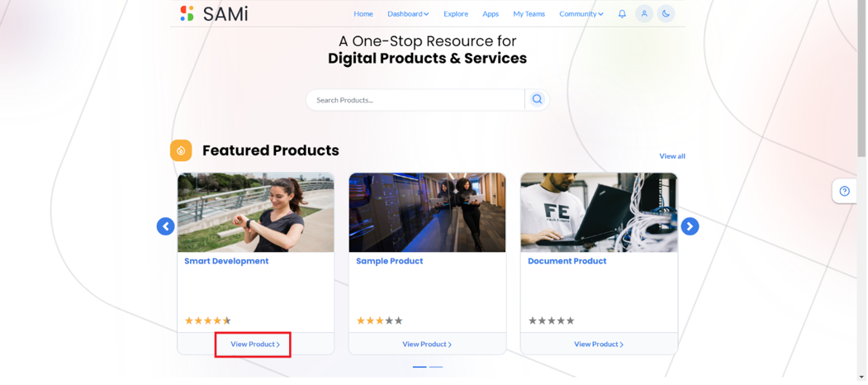Toggle dark mode moon icon
Screen dimensions: 868x385
click(666, 14)
